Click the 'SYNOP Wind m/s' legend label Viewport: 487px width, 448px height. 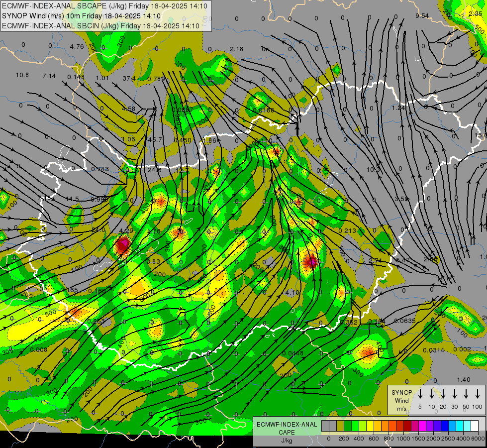pyautogui.click(x=401, y=400)
